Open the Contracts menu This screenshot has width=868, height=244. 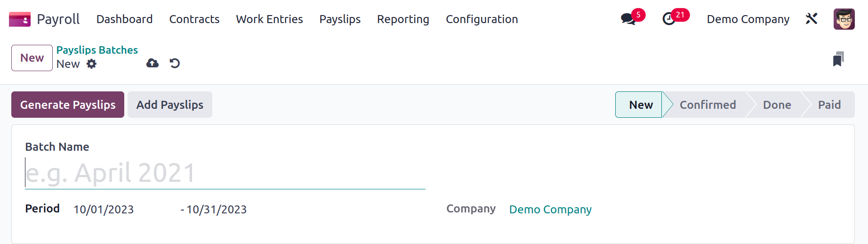(194, 19)
